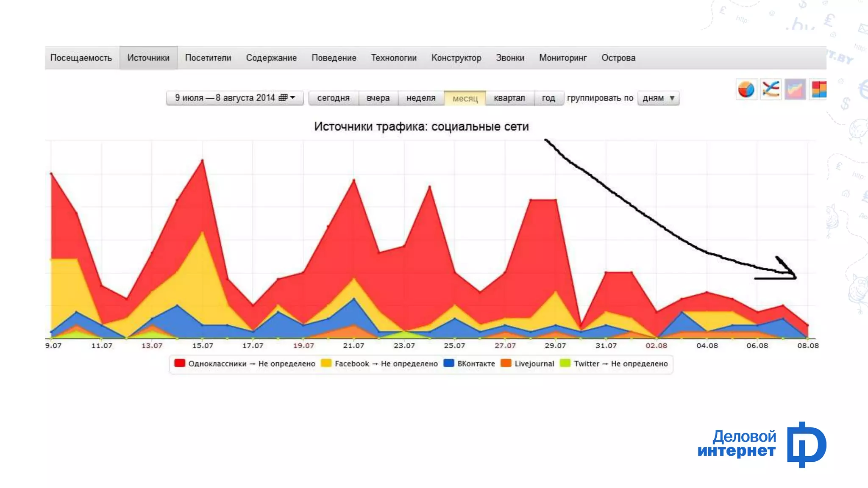Select the stacked area chart view icon
Image resolution: width=868 pixels, height=488 pixels.
[x=795, y=89]
